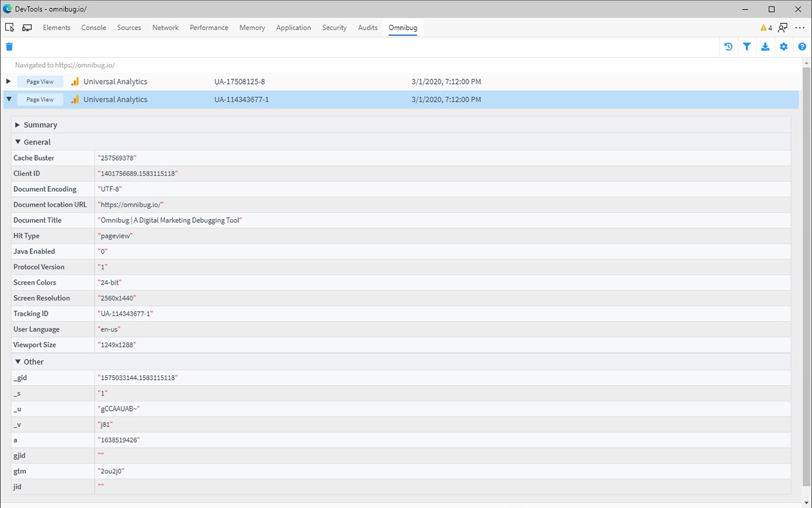Click the Page View badge for UA-114343677-1
This screenshot has height=508, width=812.
[x=40, y=99]
